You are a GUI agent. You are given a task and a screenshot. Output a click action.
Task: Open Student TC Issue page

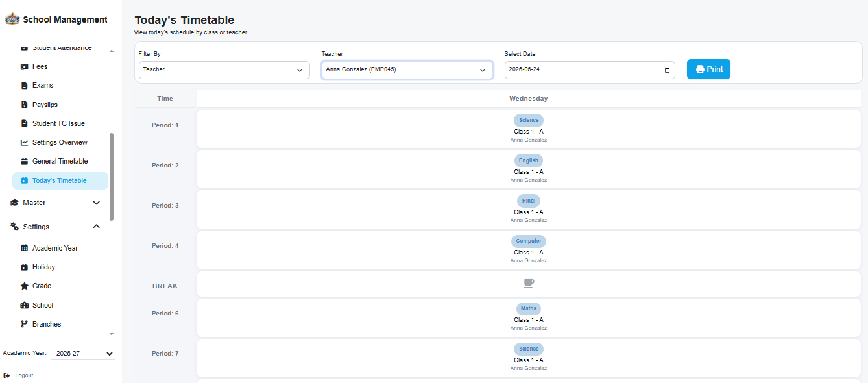point(60,123)
